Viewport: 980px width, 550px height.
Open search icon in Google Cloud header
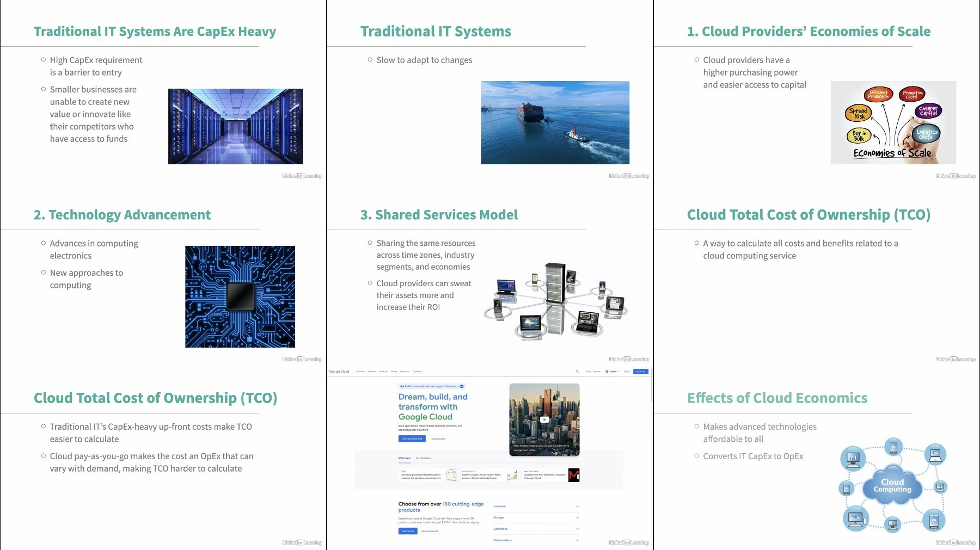click(x=577, y=372)
